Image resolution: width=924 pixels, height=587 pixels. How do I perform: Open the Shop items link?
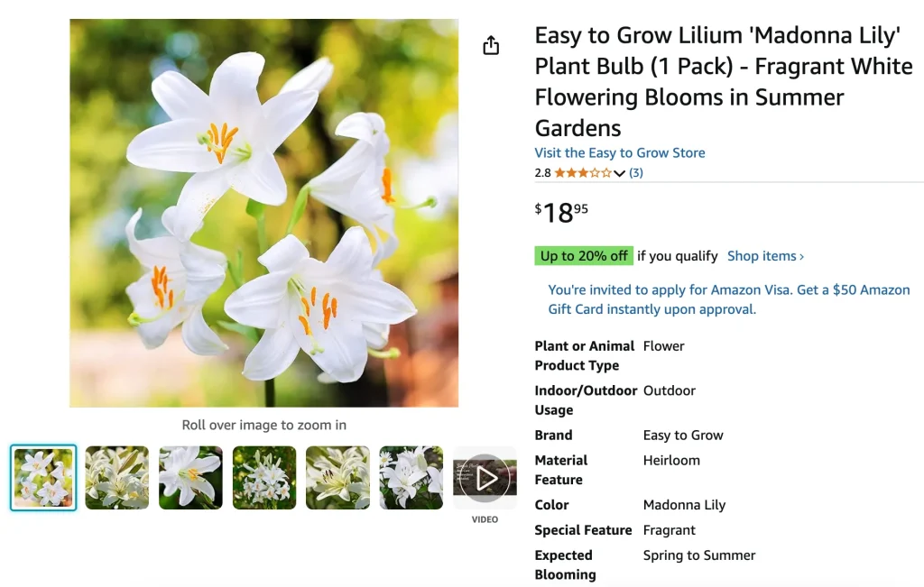click(765, 256)
